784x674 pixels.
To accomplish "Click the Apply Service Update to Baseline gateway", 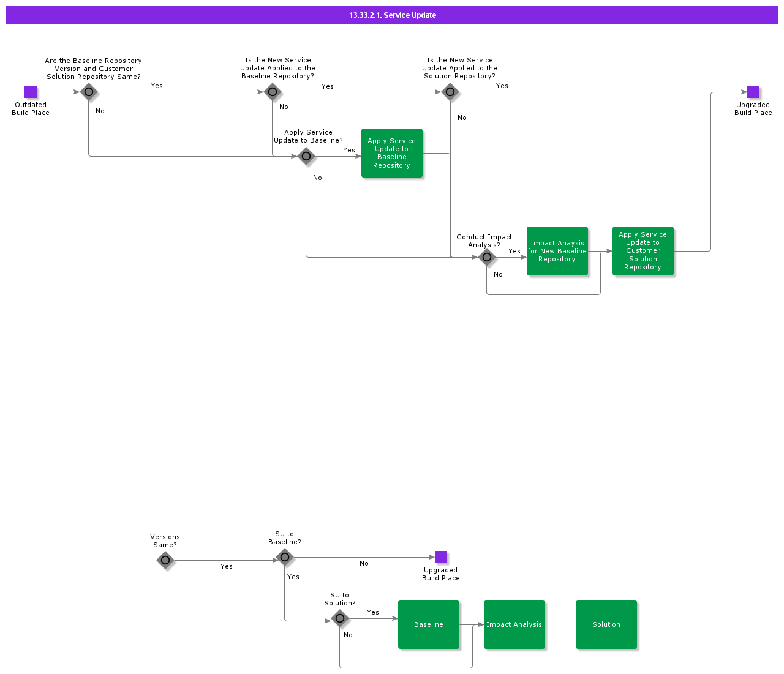I will [306, 156].
